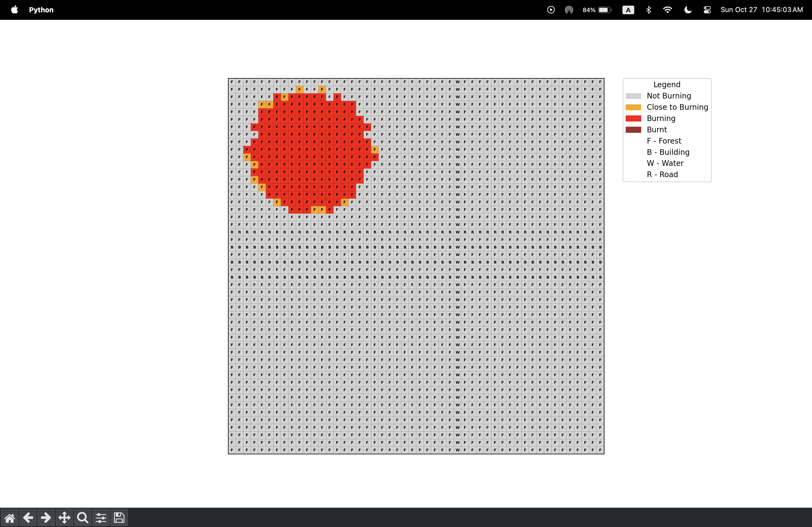The height and width of the screenshot is (527, 812).
Task: Click the Legend title text
Action: pyautogui.click(x=667, y=85)
